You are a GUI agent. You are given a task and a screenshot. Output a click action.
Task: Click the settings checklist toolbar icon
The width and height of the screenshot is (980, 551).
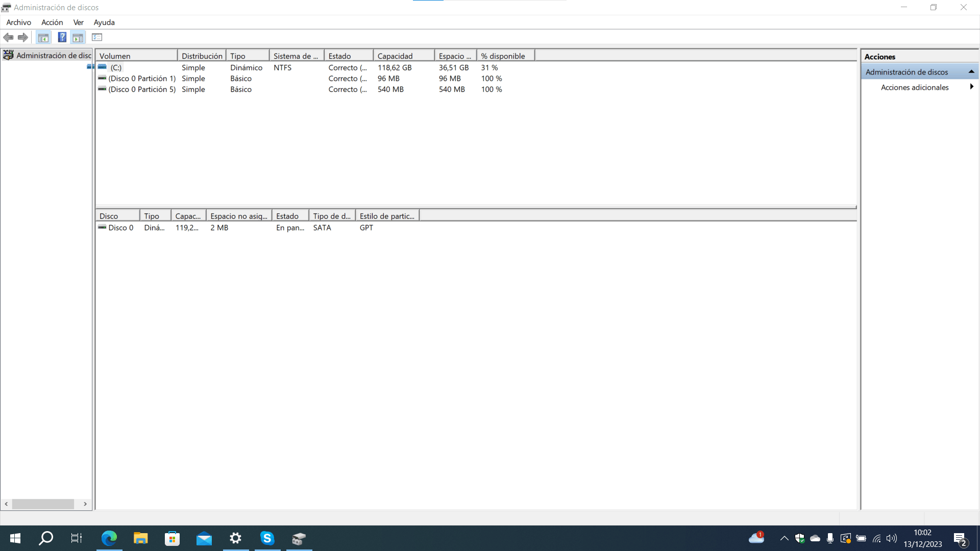click(97, 37)
